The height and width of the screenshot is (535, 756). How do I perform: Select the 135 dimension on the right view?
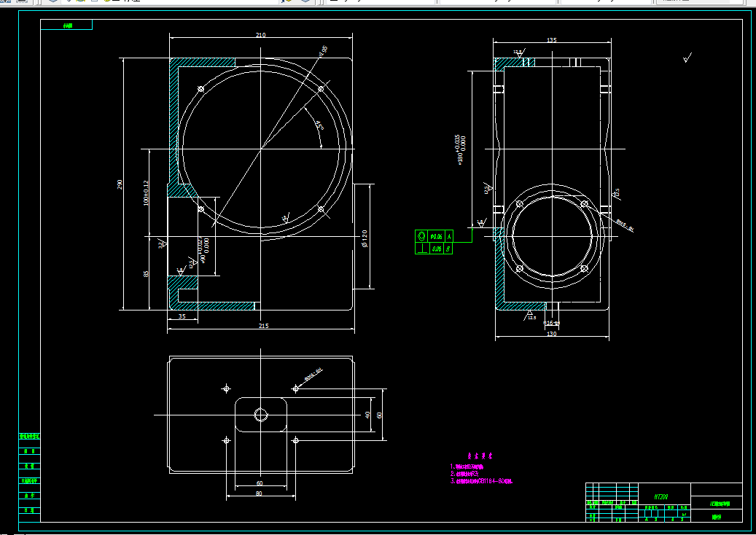552,40
